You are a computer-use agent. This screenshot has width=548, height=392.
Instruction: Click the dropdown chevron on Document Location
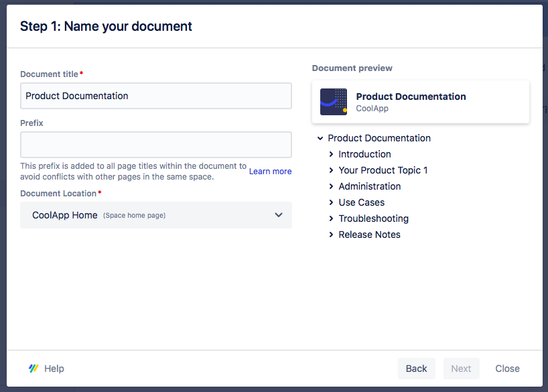click(278, 214)
